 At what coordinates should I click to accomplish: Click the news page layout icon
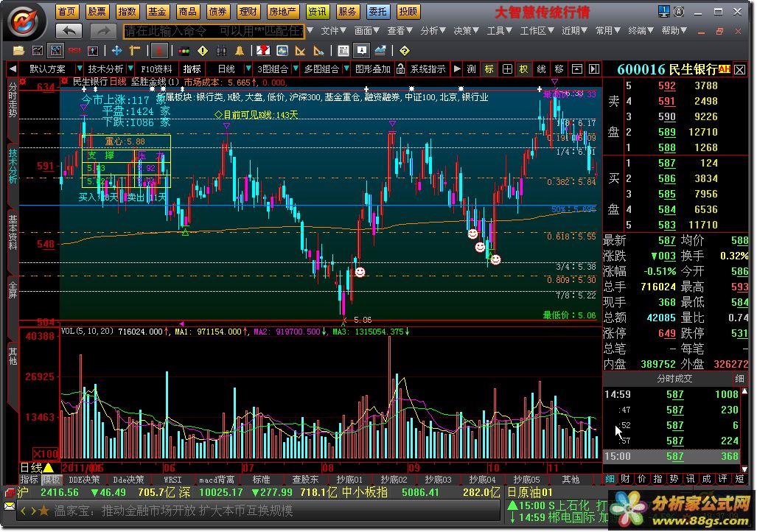tap(343, 51)
